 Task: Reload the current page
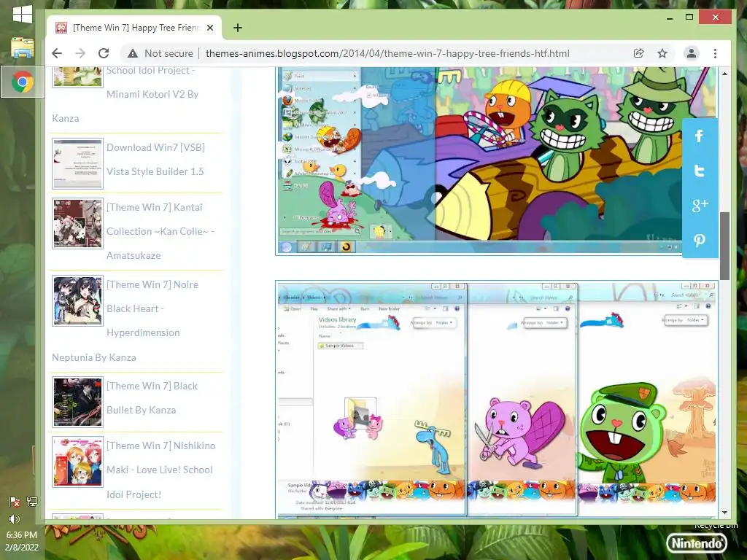tap(104, 53)
